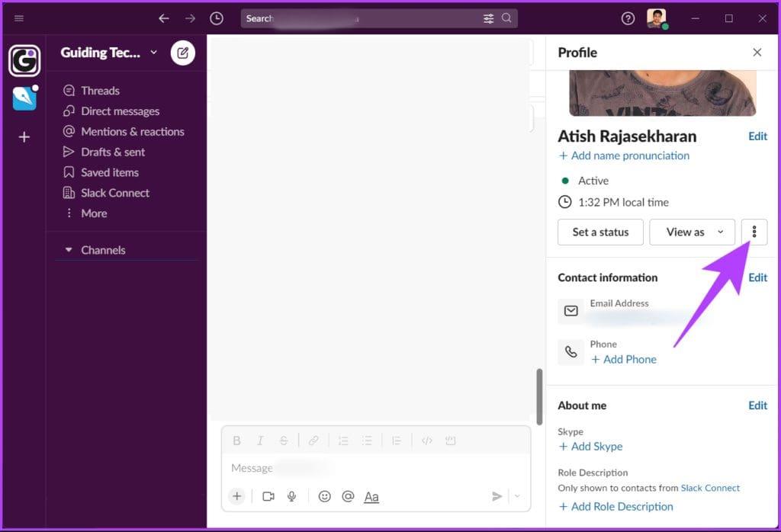Click the Set a status button

[600, 232]
